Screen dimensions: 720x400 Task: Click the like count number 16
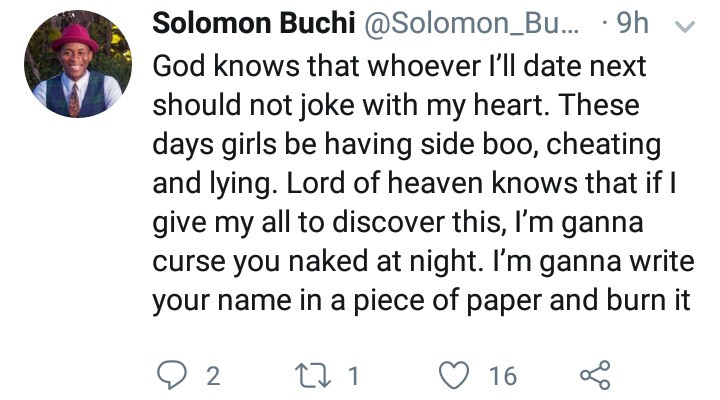coord(503,376)
